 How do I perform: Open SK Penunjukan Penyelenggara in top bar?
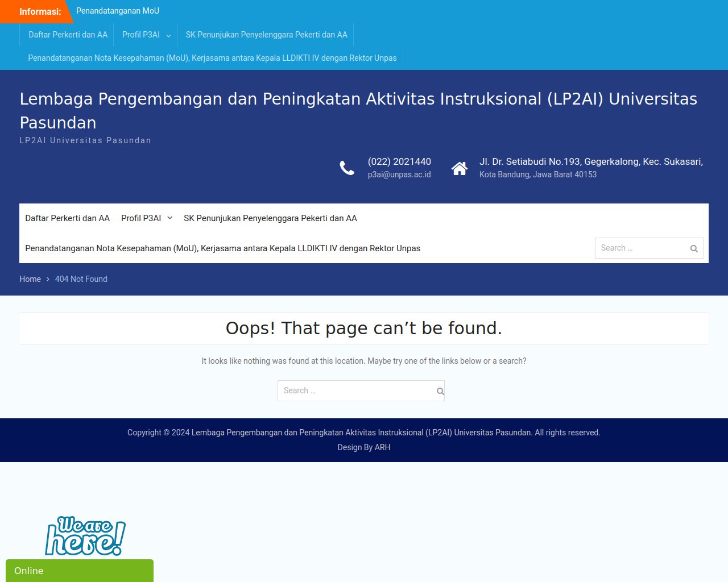pos(267,35)
